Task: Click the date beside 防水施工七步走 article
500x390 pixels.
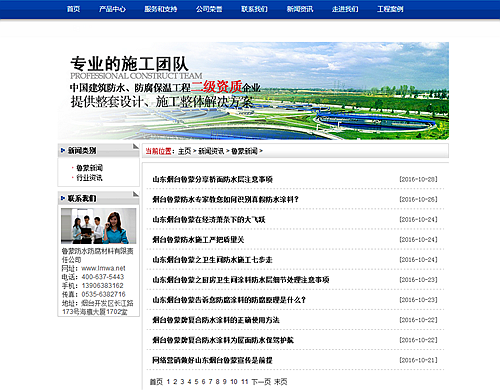Action: pos(418,259)
